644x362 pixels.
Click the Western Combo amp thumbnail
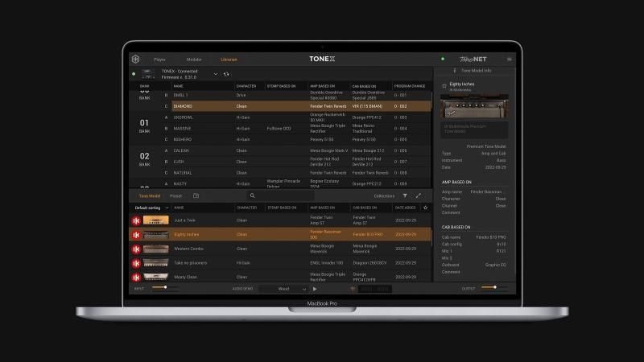tap(155, 249)
